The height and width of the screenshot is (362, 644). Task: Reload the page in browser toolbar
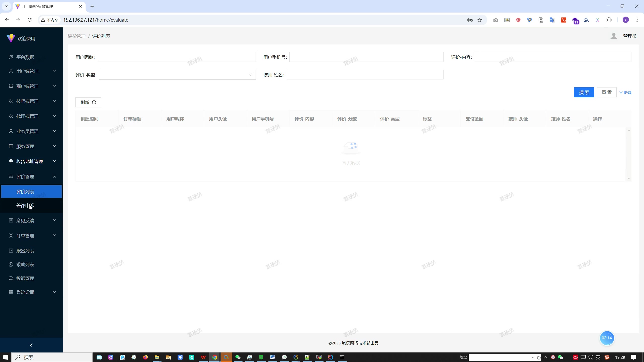30,20
